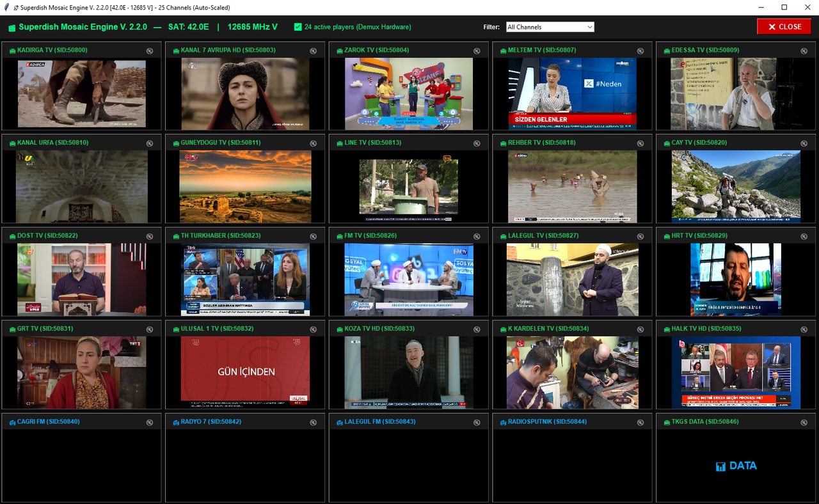Image resolution: width=819 pixels, height=504 pixels.
Task: Click the mute speaker icon on CAY TV
Action: pyautogui.click(x=804, y=143)
